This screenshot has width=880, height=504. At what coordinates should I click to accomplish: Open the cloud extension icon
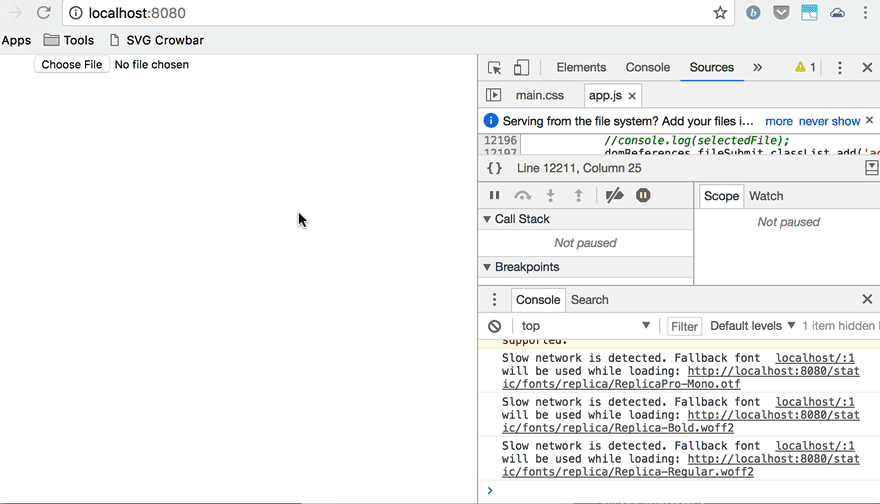coord(837,12)
